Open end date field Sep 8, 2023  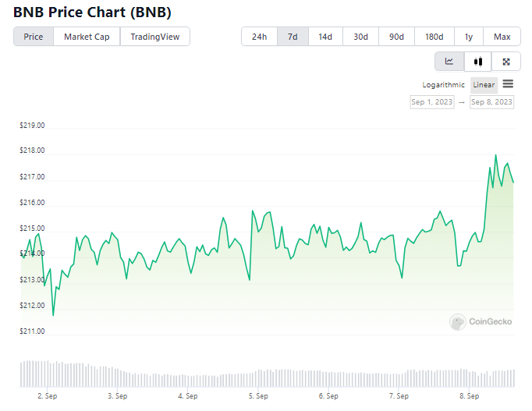[491, 102]
